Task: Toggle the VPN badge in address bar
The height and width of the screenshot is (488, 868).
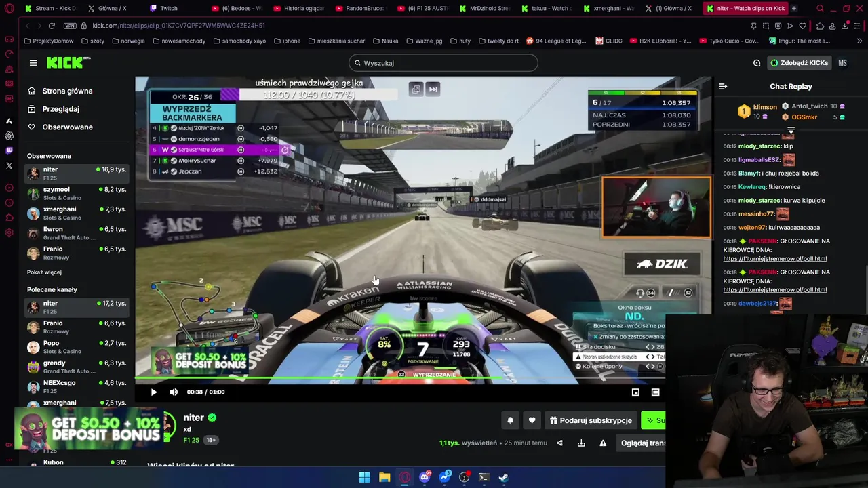Action: click(x=70, y=26)
